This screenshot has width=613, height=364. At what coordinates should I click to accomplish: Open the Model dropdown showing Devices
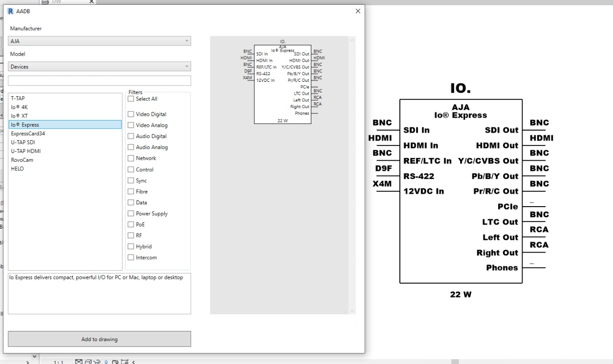click(x=100, y=66)
